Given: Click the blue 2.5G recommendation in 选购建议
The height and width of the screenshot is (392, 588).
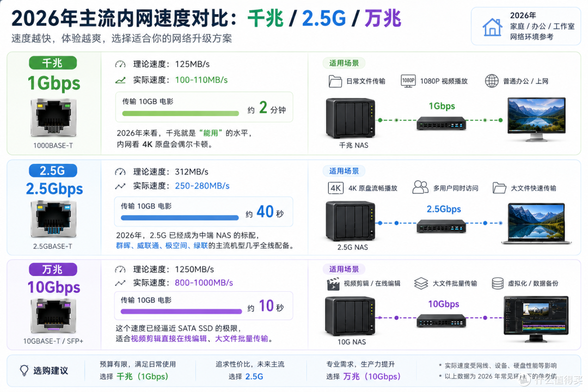Looking at the screenshot, I should (254, 376).
